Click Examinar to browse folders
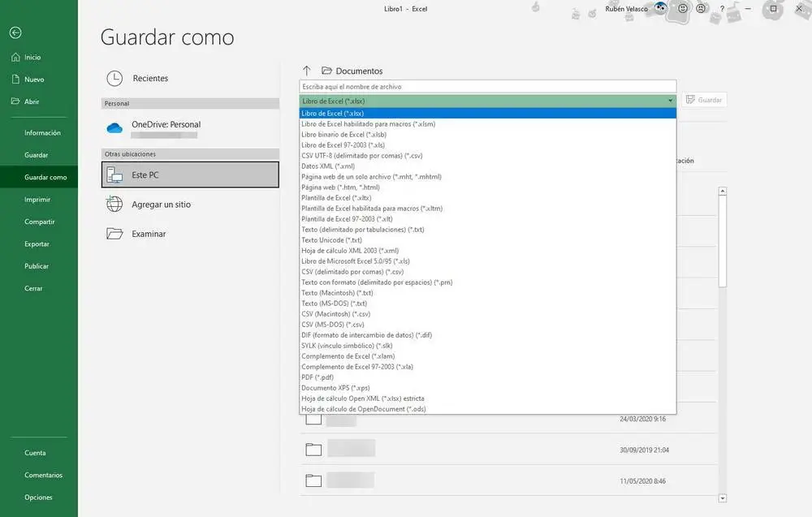The width and height of the screenshot is (812, 517). tap(190, 234)
